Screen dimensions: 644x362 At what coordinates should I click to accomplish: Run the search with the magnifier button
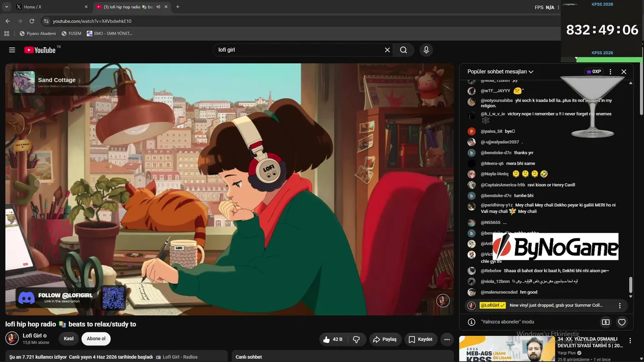[x=404, y=50]
